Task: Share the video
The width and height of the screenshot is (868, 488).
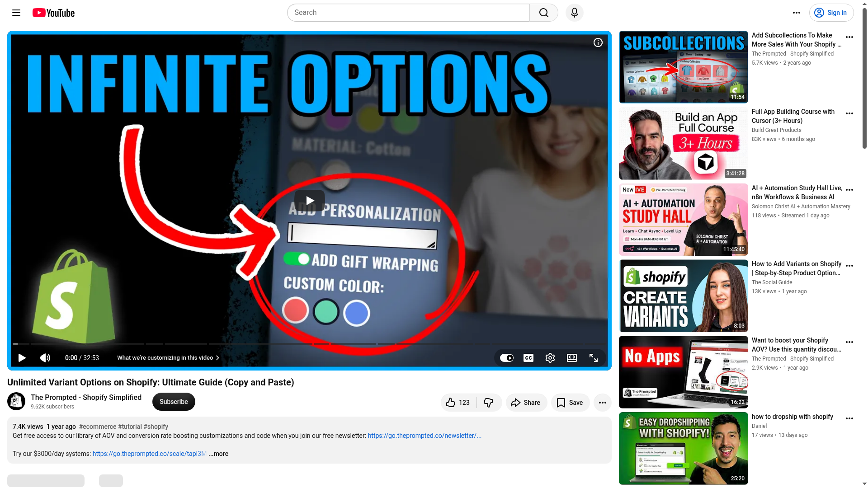Action: tap(526, 403)
